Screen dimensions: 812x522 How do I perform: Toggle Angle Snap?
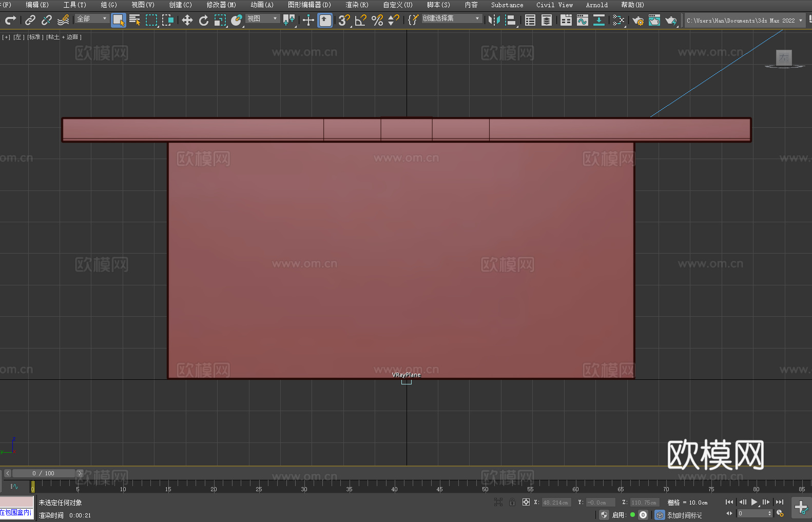click(x=361, y=20)
